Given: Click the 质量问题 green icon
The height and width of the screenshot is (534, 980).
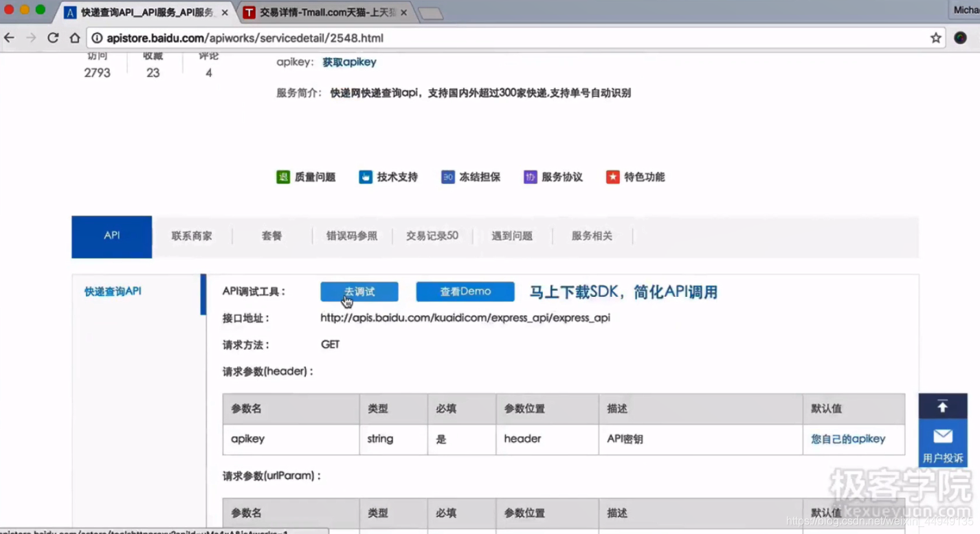Looking at the screenshot, I should coord(283,177).
